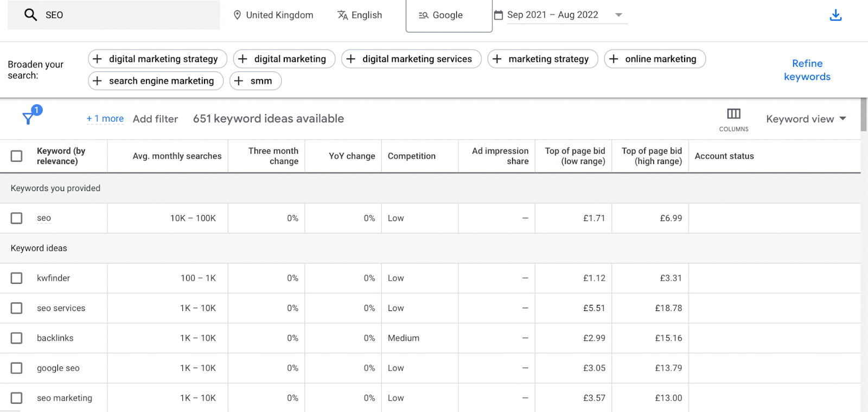Screen dimensions: 868x412
Task: Open the Google search network selector
Action: point(448,15)
